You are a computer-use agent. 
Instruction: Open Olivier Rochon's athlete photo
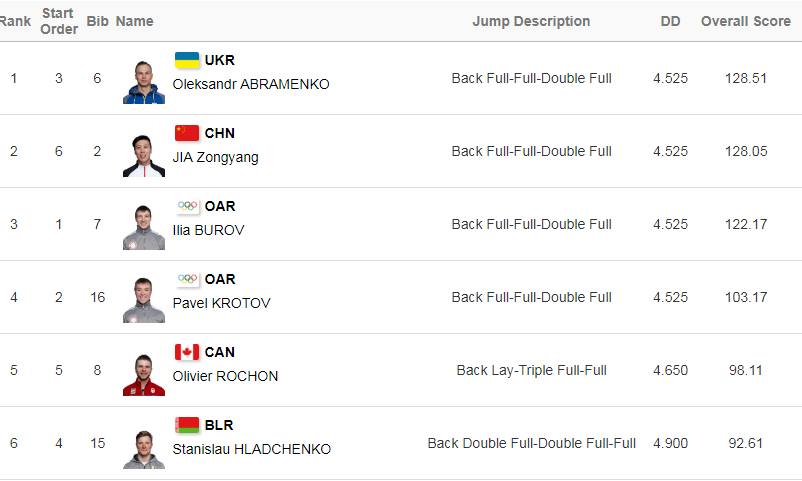point(144,375)
